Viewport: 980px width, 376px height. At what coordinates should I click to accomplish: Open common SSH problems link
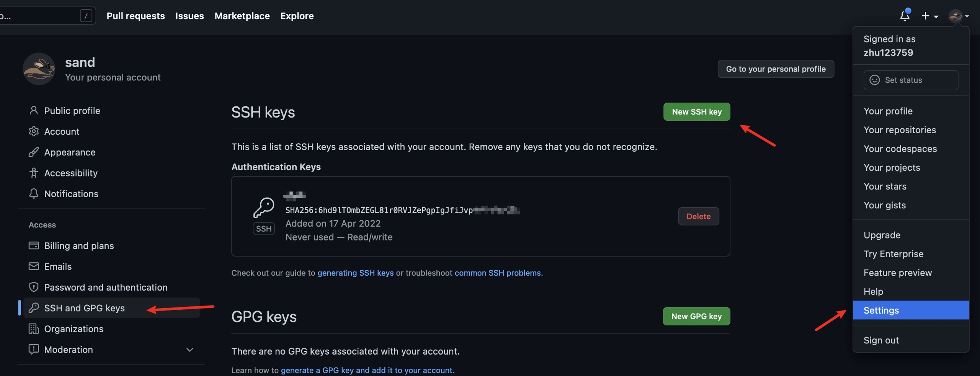[498, 273]
